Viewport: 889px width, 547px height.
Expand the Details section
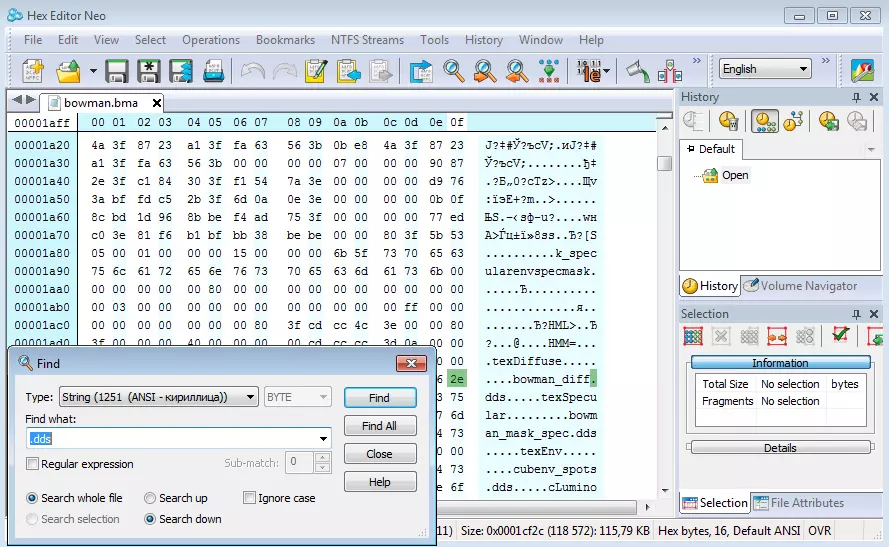tap(780, 448)
